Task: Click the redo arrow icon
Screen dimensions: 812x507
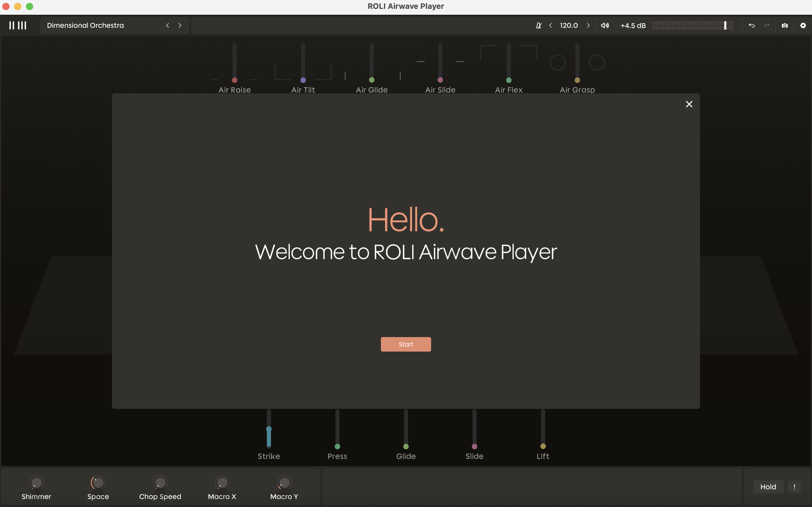Action: pyautogui.click(x=767, y=25)
